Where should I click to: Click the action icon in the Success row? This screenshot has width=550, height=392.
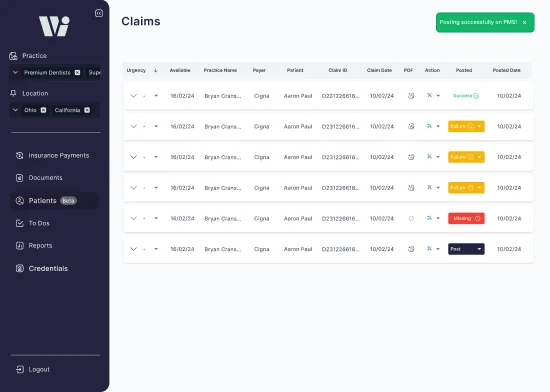click(x=429, y=95)
